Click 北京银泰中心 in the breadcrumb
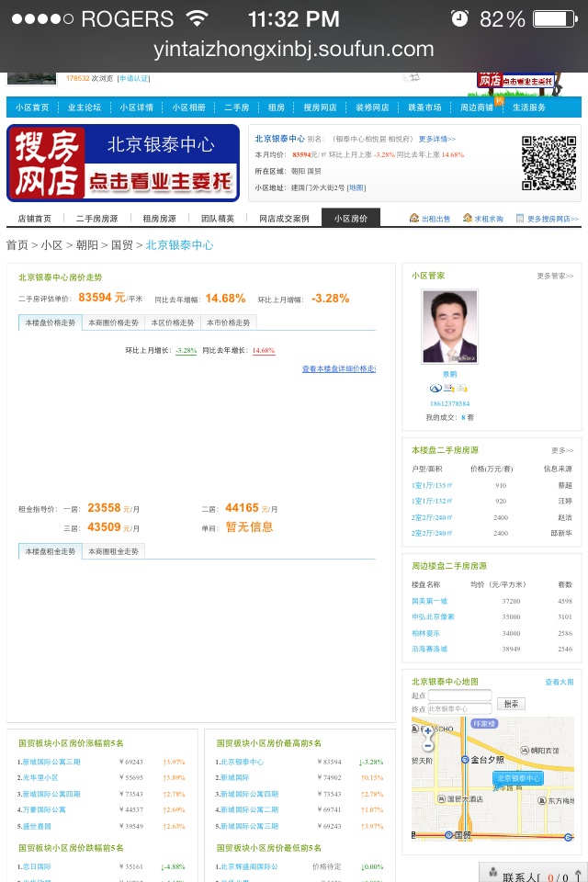This screenshot has height=882, width=588. pos(179,245)
